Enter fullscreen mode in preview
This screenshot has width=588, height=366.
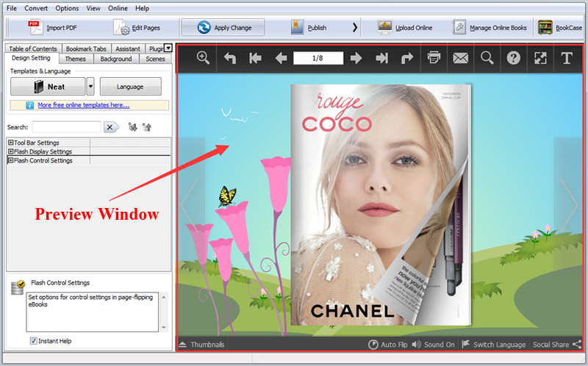540,58
